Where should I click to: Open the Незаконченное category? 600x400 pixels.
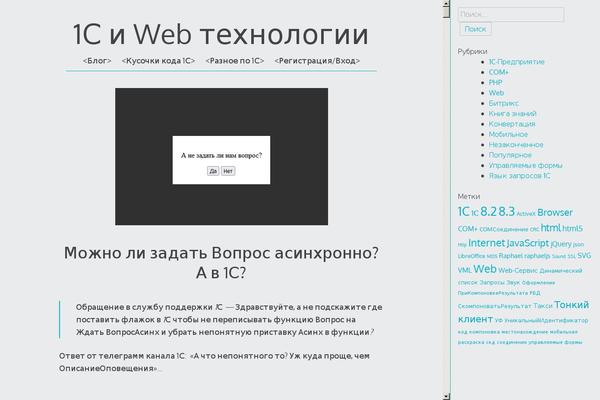click(516, 145)
